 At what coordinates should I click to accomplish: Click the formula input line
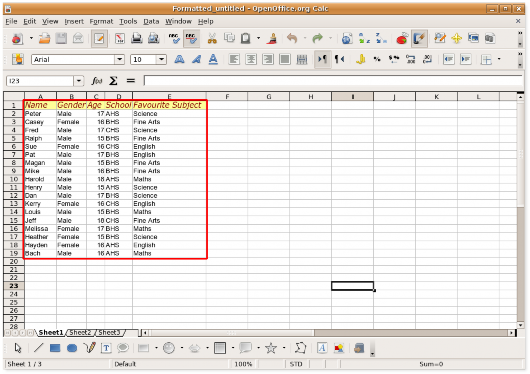click(x=333, y=81)
